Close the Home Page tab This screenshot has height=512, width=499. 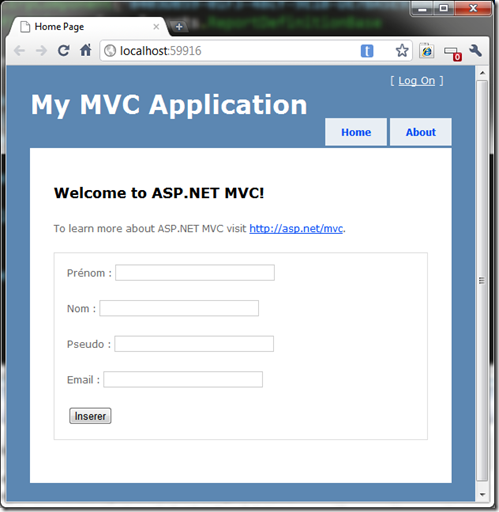[156, 27]
